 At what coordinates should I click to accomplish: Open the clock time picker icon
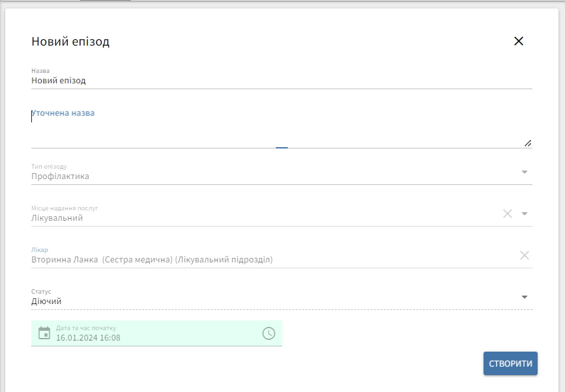coord(268,333)
